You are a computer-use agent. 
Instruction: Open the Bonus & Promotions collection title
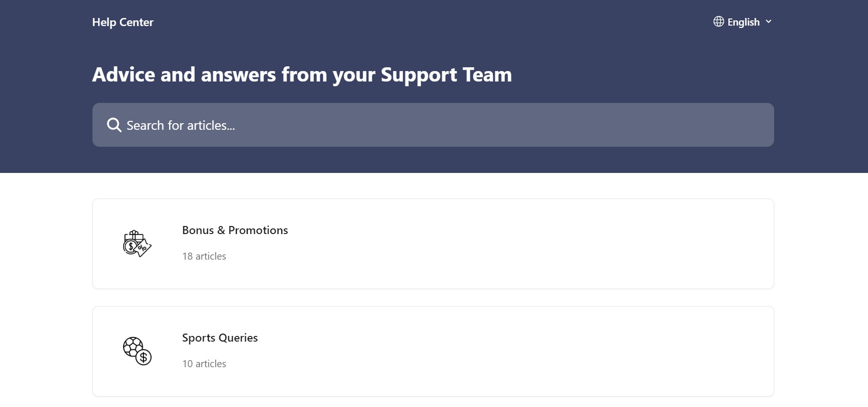(x=235, y=230)
